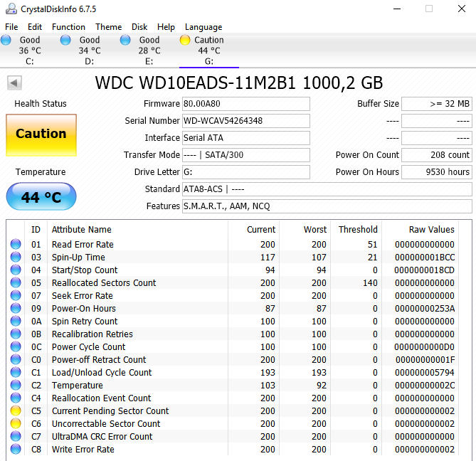The width and height of the screenshot is (476, 461).
Task: Open the Function menu
Action: 68,27
